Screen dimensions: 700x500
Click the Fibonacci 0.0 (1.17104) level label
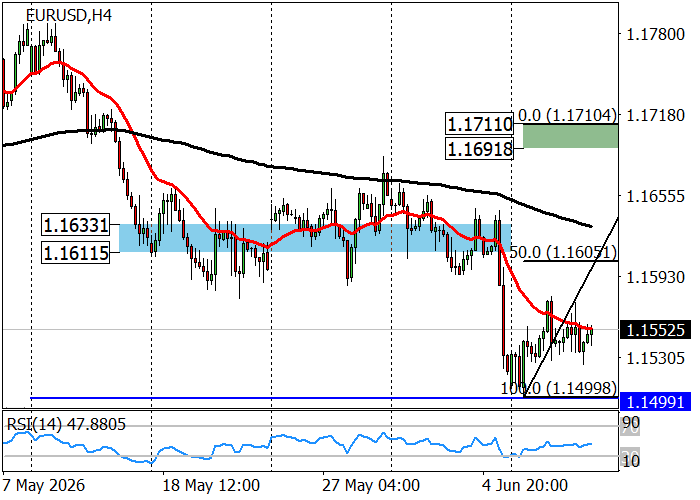click(x=568, y=115)
